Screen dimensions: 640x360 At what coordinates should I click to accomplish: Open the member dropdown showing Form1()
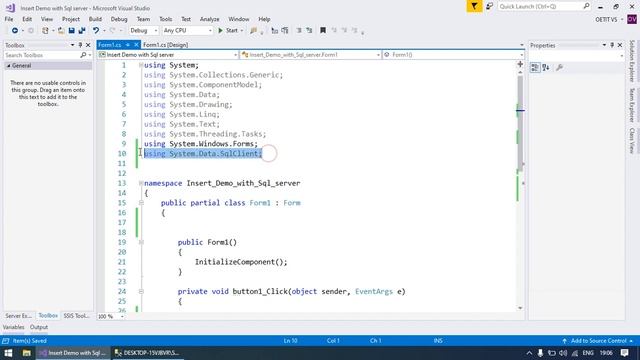pos(453,55)
